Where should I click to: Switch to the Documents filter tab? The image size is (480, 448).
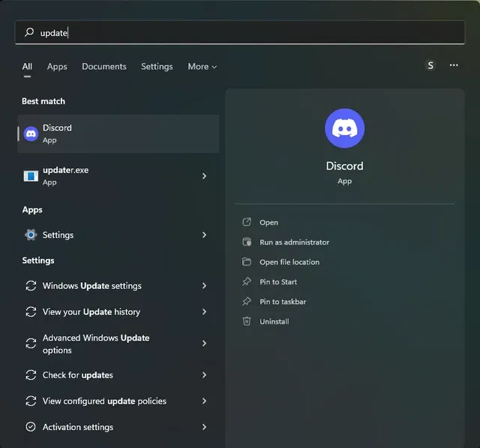point(104,67)
